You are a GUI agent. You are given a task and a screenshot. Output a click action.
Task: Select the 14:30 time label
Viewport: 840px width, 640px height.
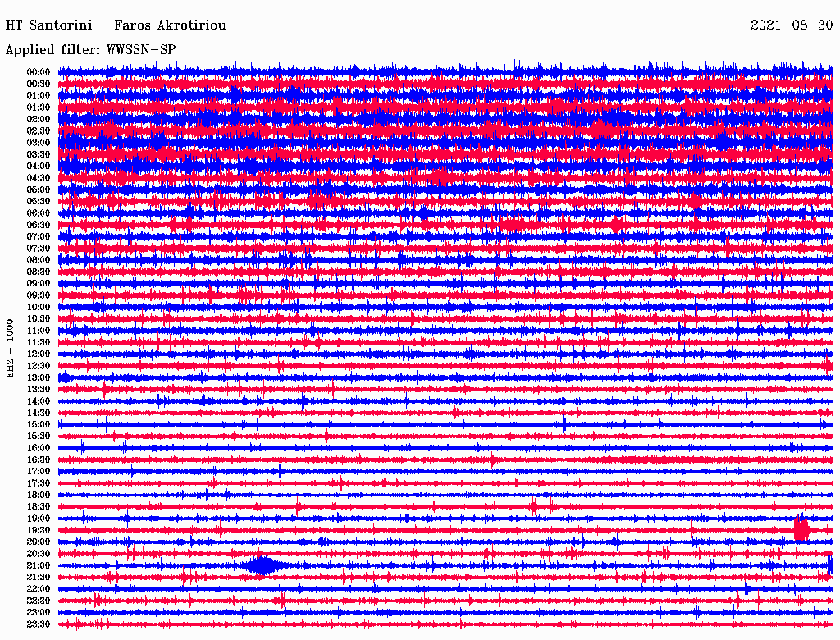click(39, 414)
